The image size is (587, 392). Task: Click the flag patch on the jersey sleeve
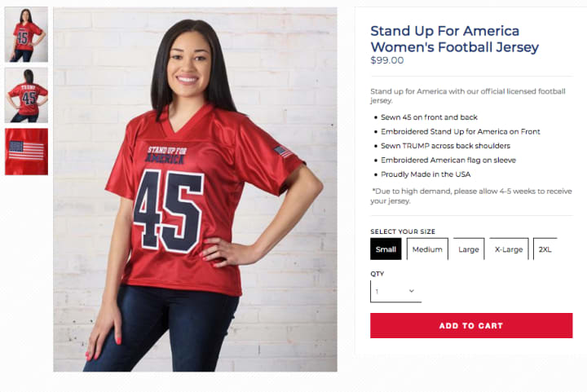coord(283,152)
